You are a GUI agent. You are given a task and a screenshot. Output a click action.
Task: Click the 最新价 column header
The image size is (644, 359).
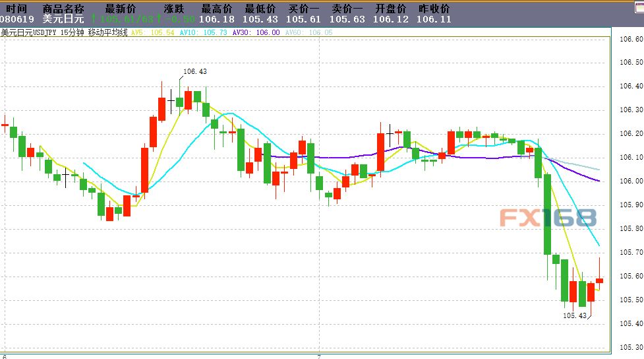pos(121,8)
